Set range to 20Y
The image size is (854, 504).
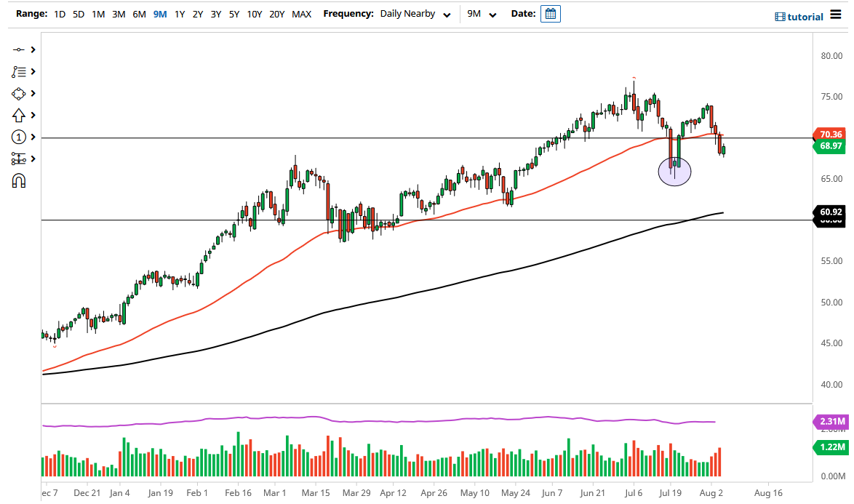tap(276, 14)
